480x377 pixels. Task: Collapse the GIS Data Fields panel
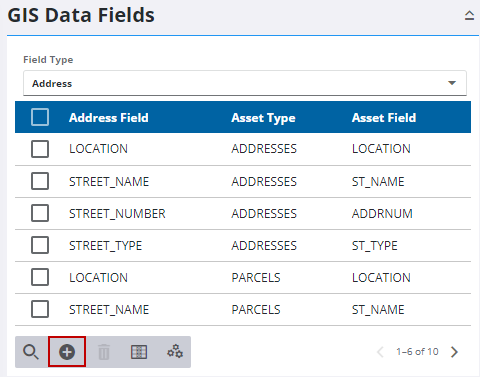(469, 15)
